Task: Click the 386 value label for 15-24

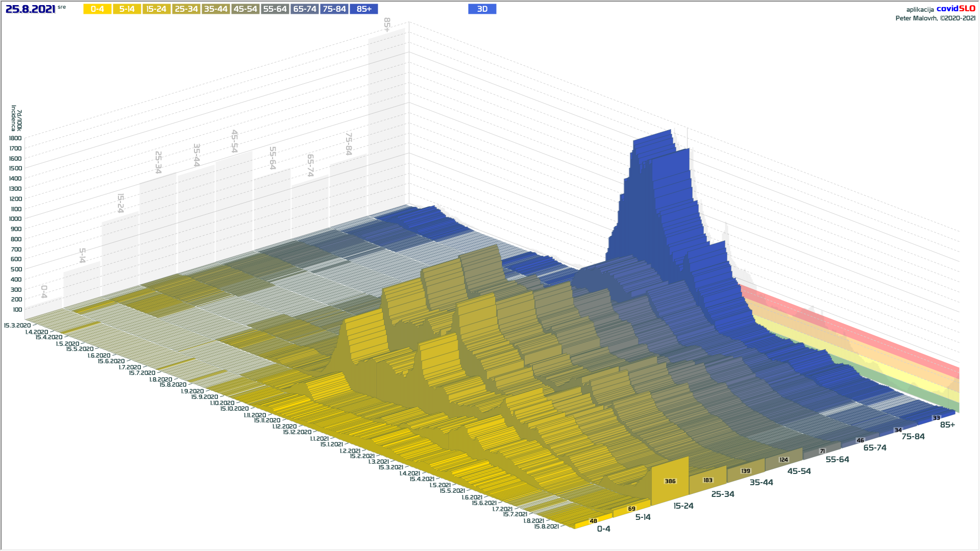Action: [670, 481]
